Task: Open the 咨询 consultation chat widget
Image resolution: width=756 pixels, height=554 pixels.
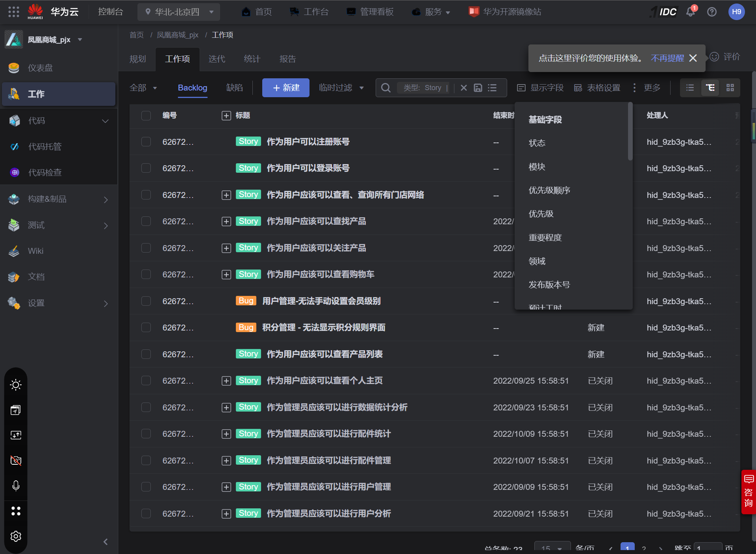Action: tap(748, 492)
